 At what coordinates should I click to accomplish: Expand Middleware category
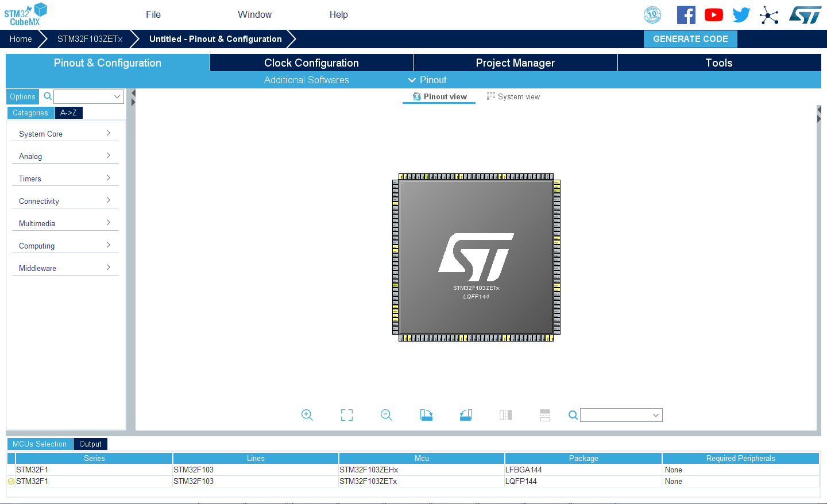tap(65, 268)
